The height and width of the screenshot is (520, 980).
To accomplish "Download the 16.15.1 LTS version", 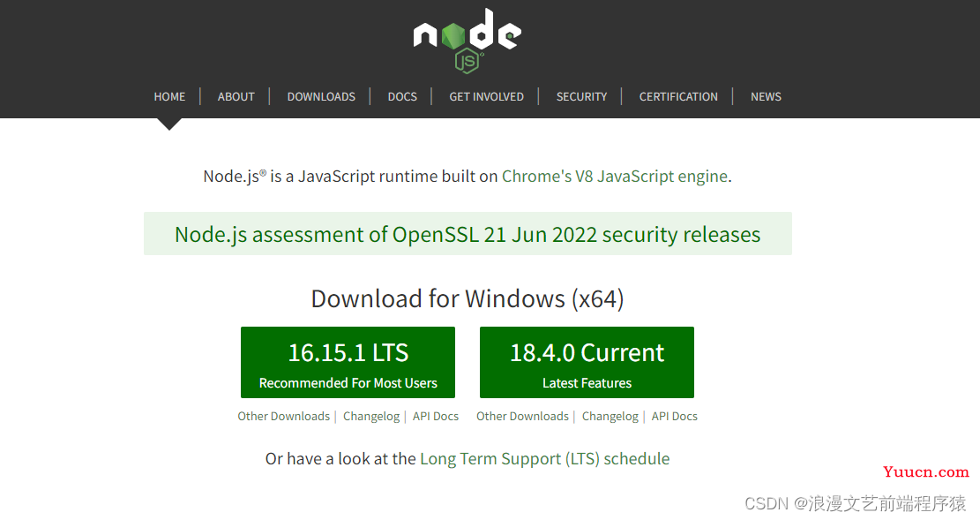I will [348, 362].
